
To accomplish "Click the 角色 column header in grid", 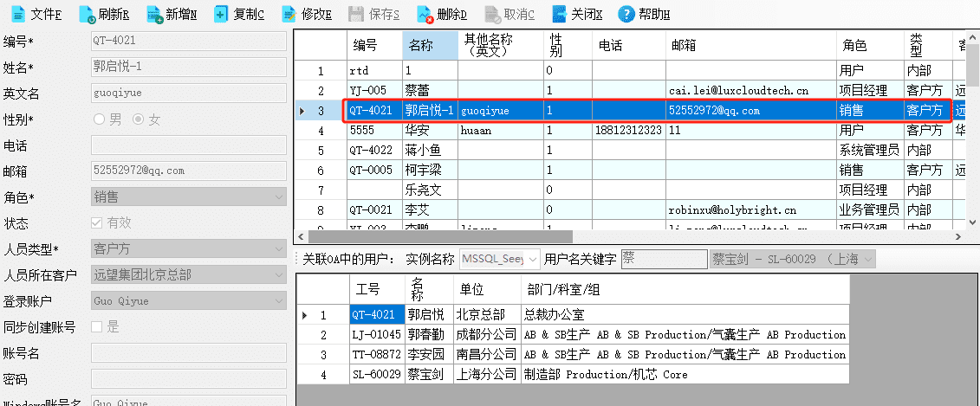I will [x=871, y=46].
